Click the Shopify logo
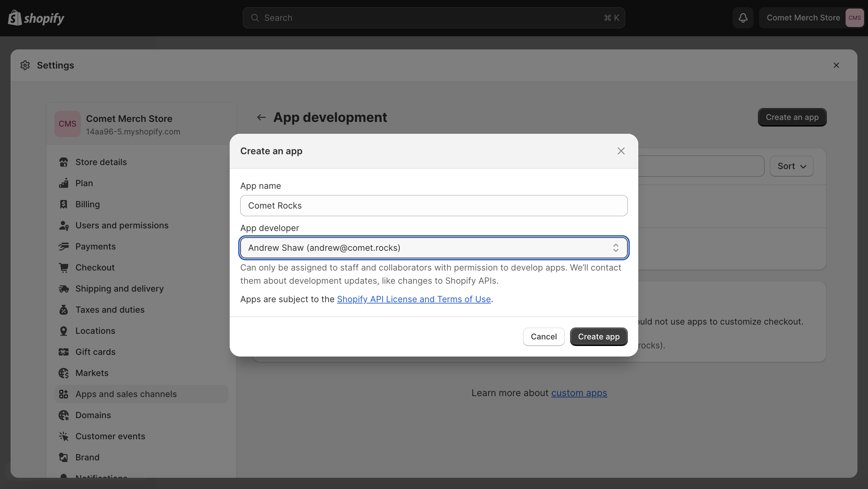Image resolution: width=868 pixels, height=489 pixels. coord(36,18)
